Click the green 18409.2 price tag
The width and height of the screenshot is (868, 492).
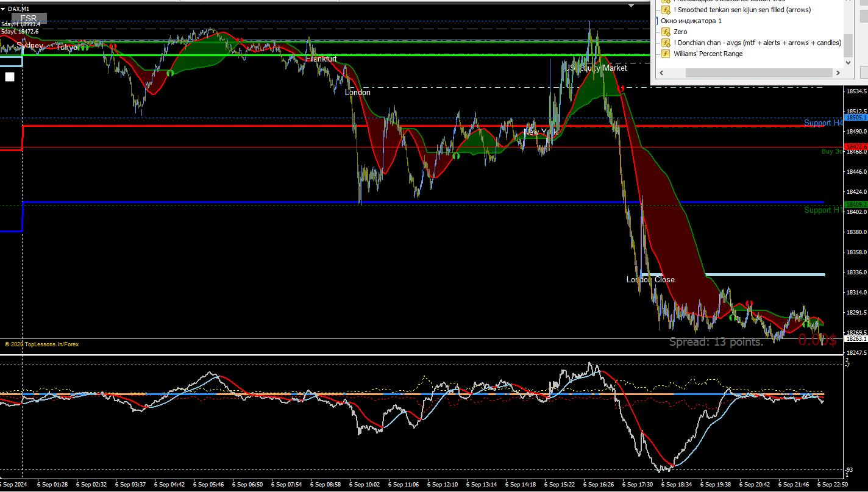(856, 205)
